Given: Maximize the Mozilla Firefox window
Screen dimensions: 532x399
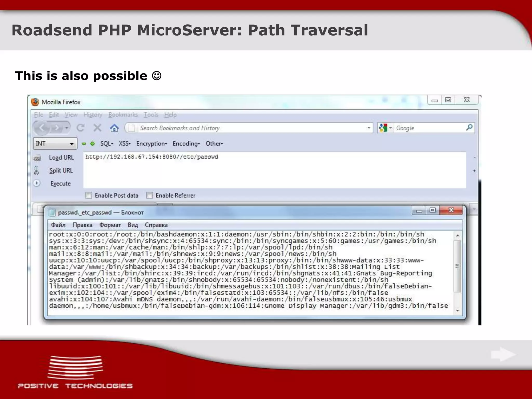Looking at the screenshot, I should (x=448, y=100).
